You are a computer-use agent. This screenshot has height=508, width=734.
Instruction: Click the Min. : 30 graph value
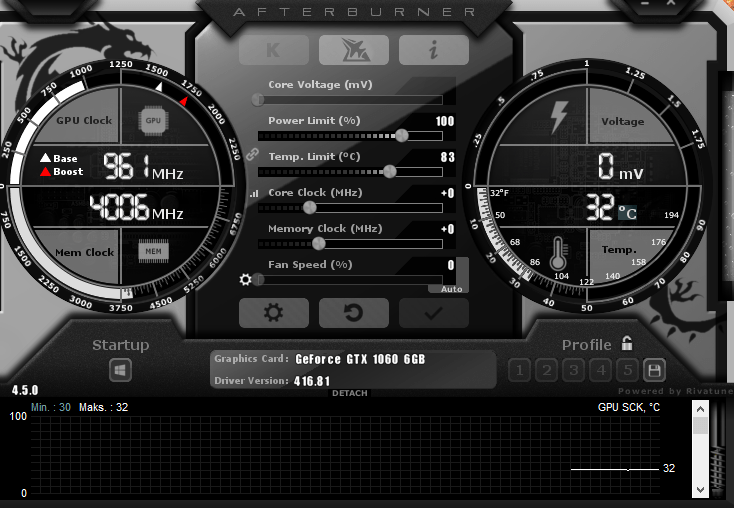point(51,407)
